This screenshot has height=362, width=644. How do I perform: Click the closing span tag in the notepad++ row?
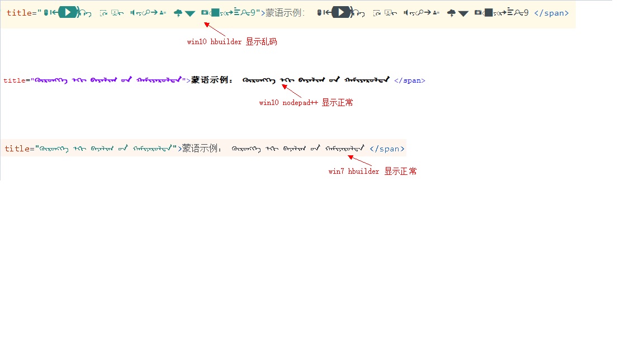tap(409, 80)
